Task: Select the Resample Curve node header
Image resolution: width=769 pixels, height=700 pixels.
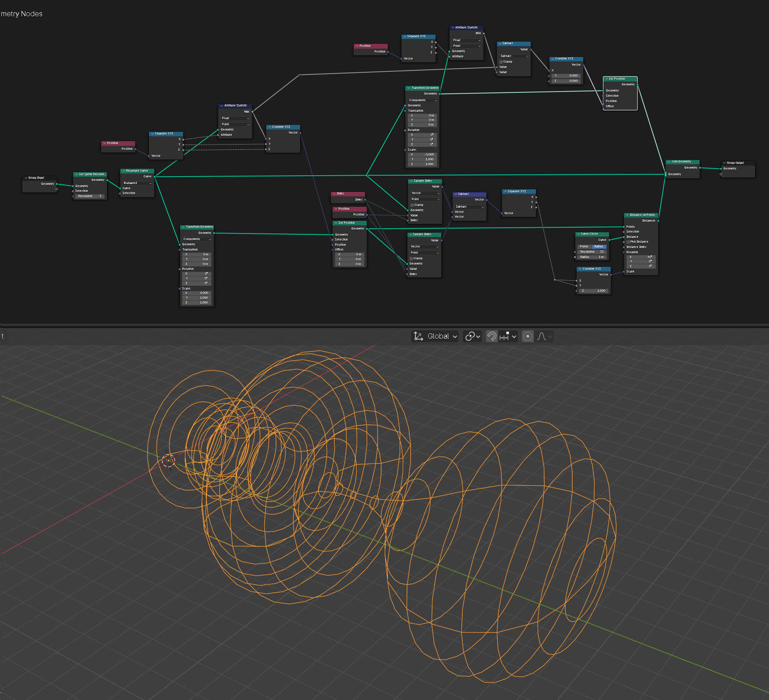Action: (137, 171)
